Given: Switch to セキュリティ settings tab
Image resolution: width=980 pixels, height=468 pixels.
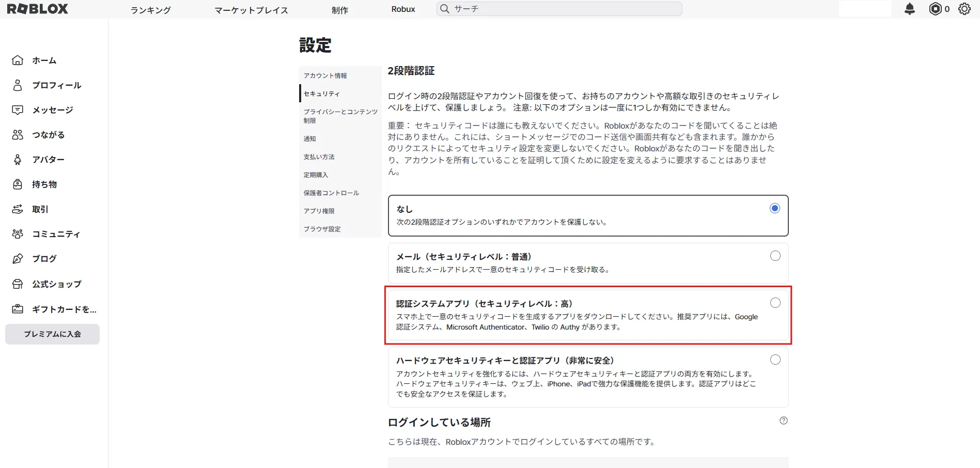Looking at the screenshot, I should (x=340, y=93).
